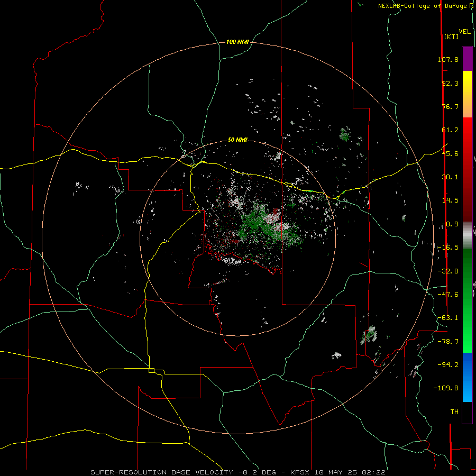Select the 61.2 legend value
The image size is (476, 476).
coord(450,130)
